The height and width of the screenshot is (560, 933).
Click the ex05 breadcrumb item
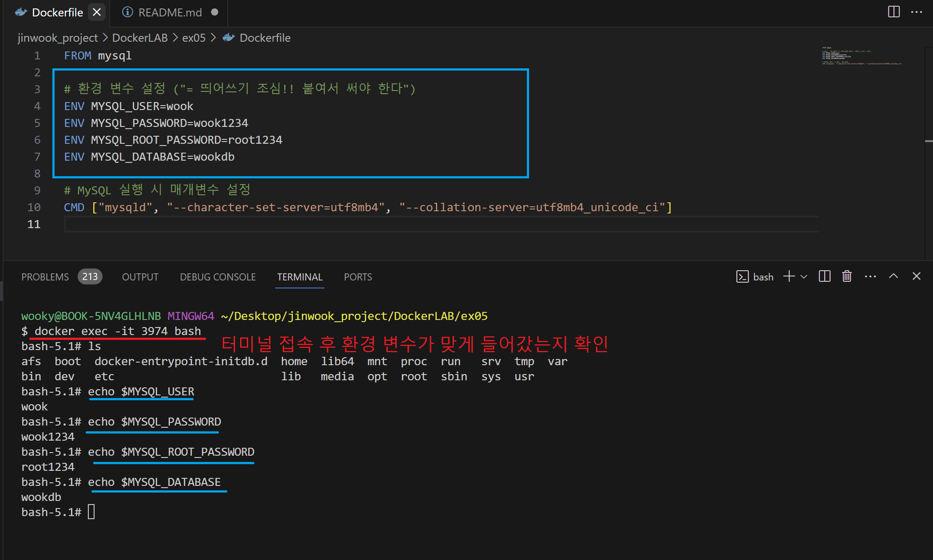[x=194, y=38]
